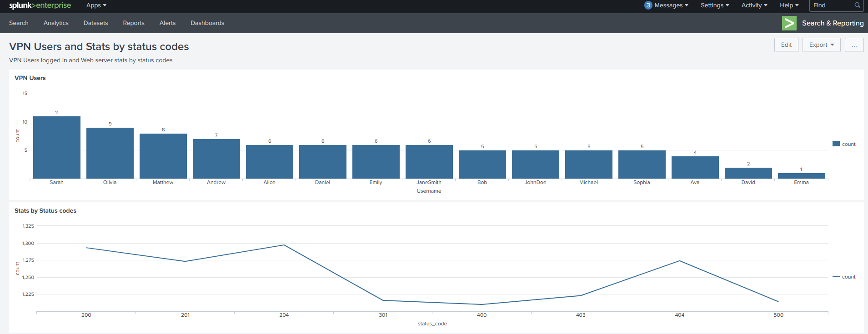This screenshot has width=868, height=334.
Task: Select Olivia's bar showing count 9
Action: 110,153
